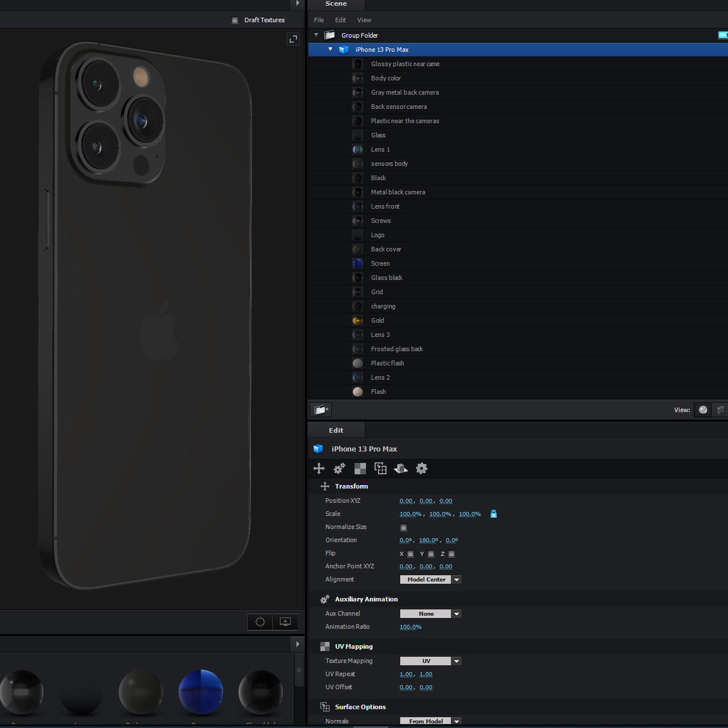This screenshot has height=728, width=728.
Task: Click the Lens 1 material icon
Action: click(x=357, y=149)
